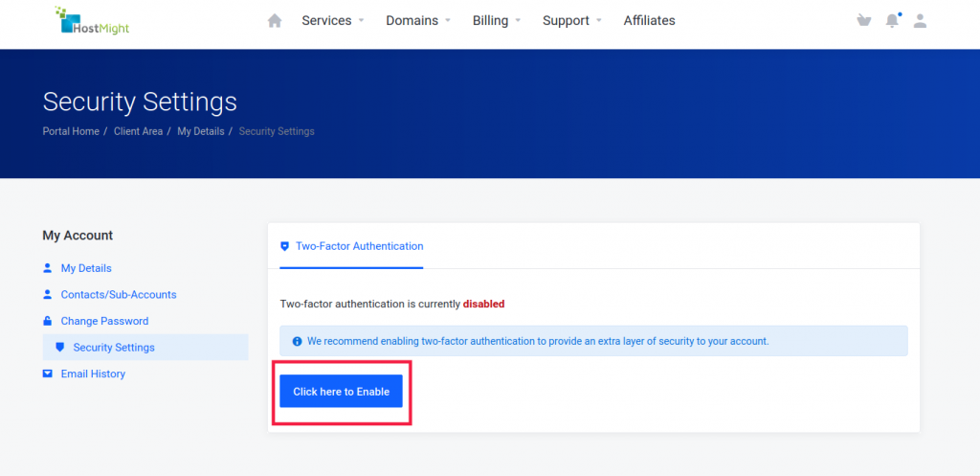Expand the Services dropdown menu
Image resolution: width=980 pixels, height=476 pixels.
tap(332, 21)
